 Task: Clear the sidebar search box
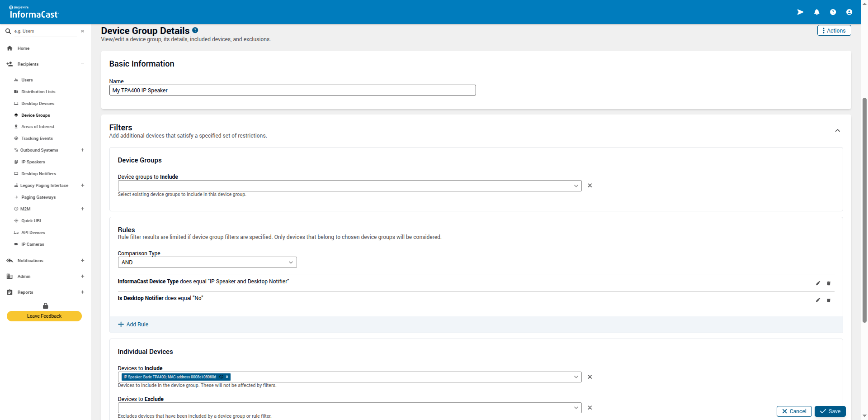coord(82,31)
